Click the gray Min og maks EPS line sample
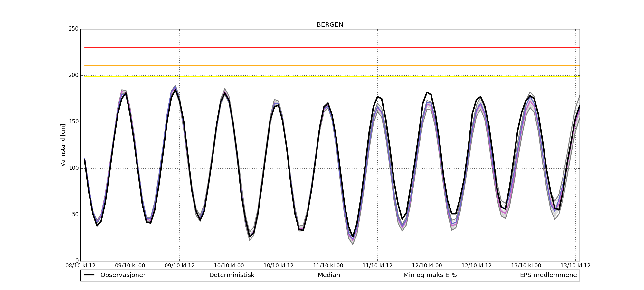This screenshot has width=644, height=290. 392,275
